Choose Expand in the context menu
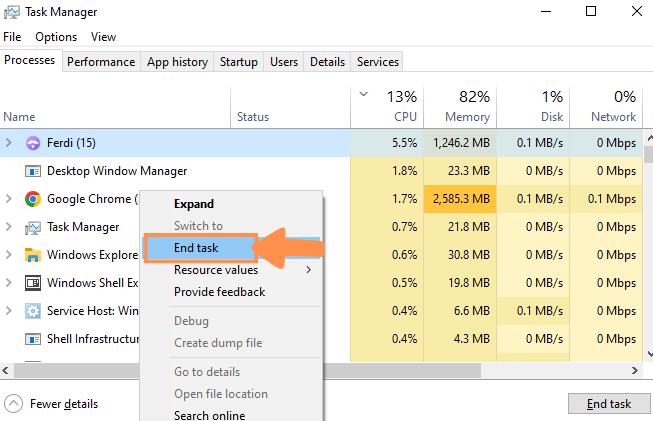The image size is (653, 421). pyautogui.click(x=231, y=204)
